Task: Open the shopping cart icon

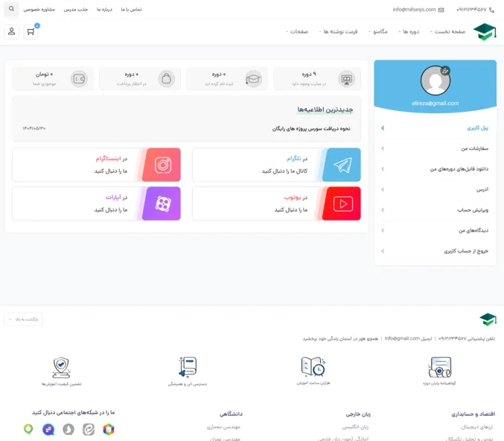Action: pyautogui.click(x=31, y=31)
